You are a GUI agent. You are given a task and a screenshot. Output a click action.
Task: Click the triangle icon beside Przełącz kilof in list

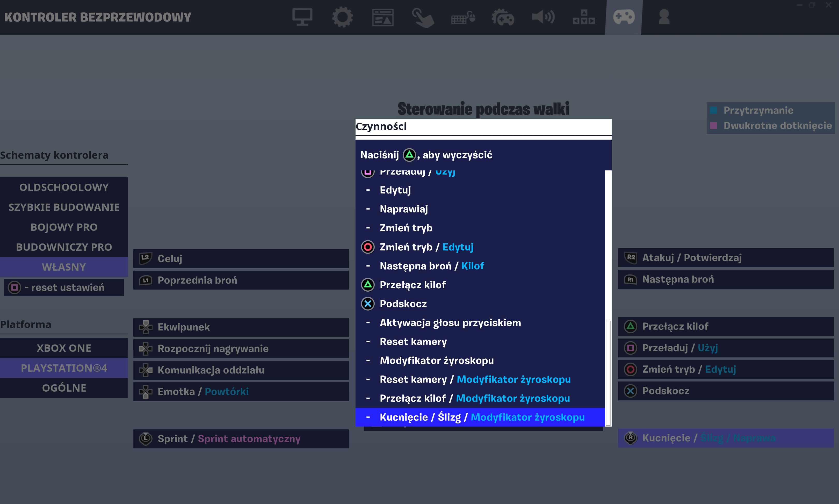pos(368,285)
